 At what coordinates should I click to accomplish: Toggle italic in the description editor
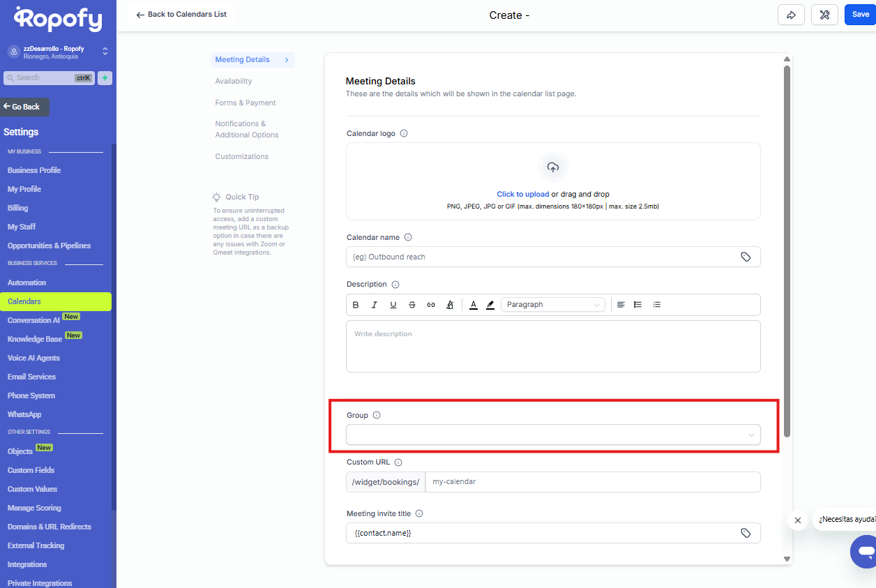(x=375, y=305)
